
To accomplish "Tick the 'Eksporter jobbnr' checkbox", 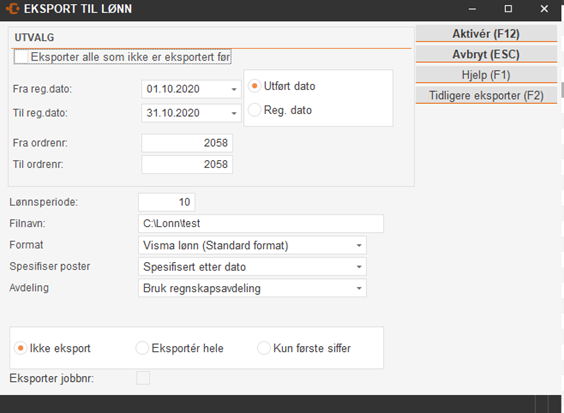I will click(x=143, y=378).
